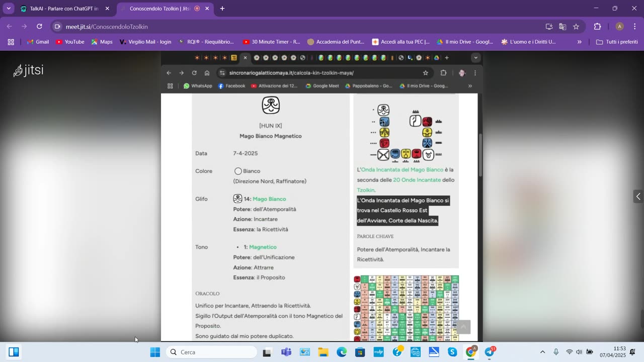Open Chrome extensions puzzle menu
This screenshot has height=362, width=644.
coord(598,27)
